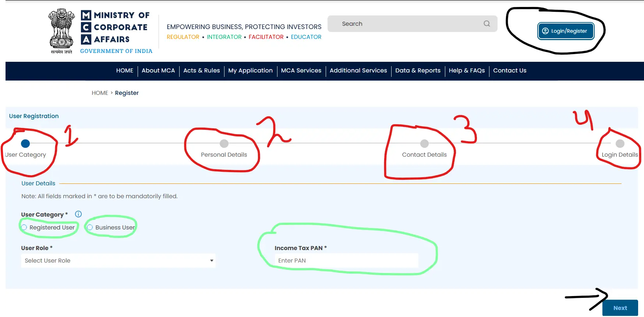Viewport: 644px width, 317px height.
Task: Click the User Category info icon
Action: 78,214
